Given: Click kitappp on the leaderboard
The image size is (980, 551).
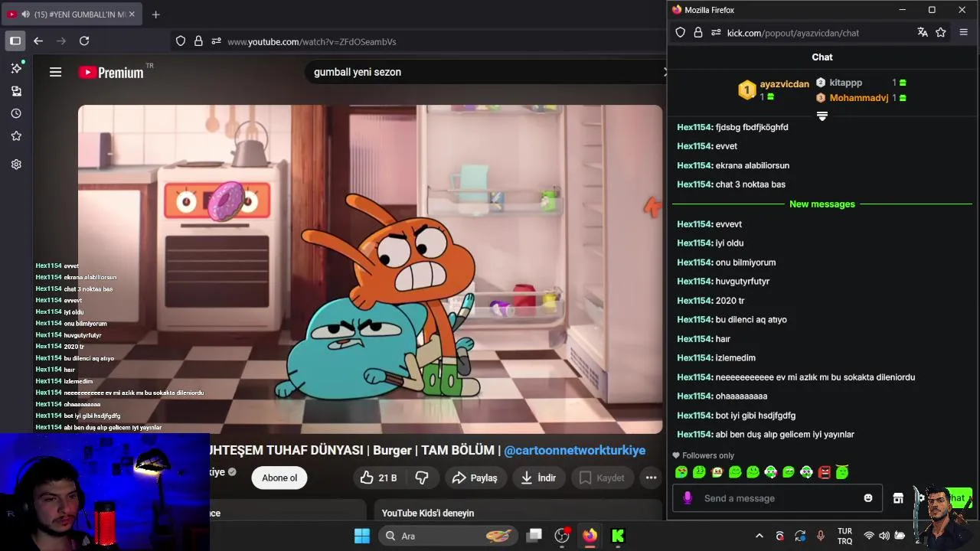Looking at the screenshot, I should point(845,83).
